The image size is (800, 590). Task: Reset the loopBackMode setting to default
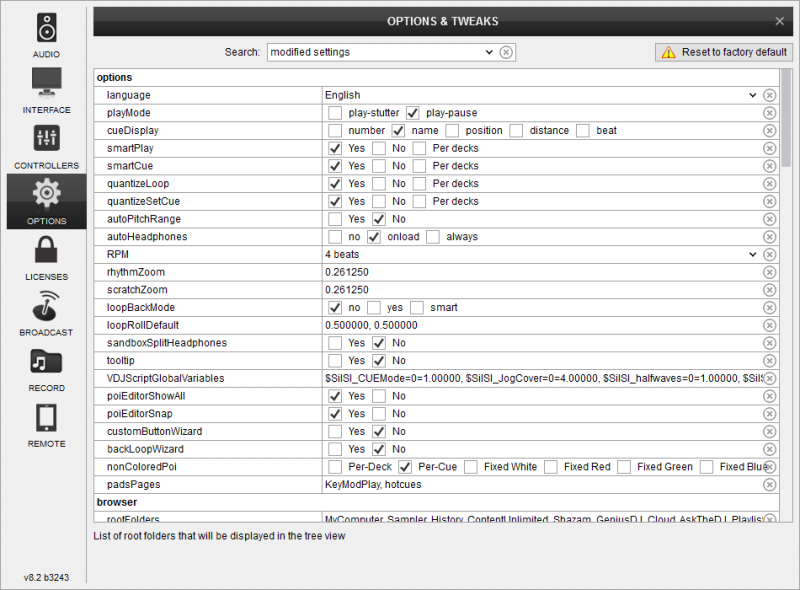[769, 308]
